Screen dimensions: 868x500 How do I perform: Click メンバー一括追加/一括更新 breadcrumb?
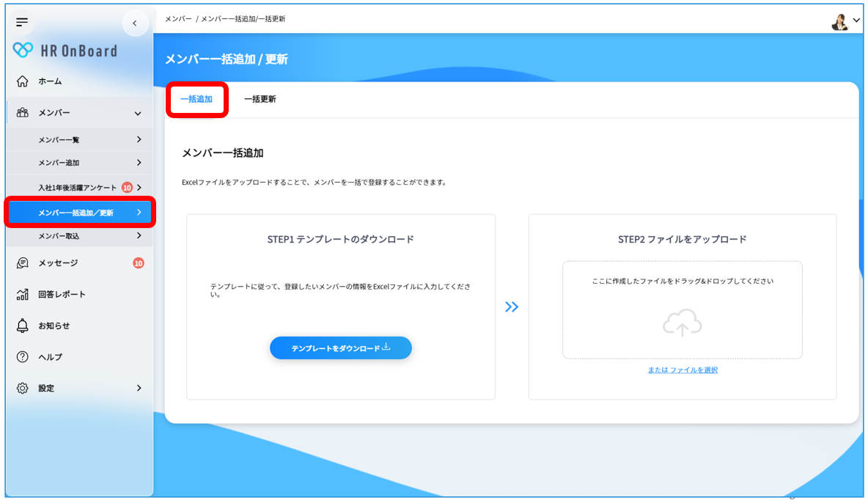pos(243,19)
